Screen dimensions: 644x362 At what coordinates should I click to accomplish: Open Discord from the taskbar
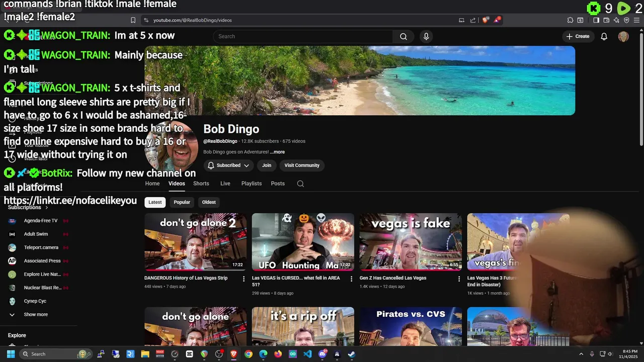click(323, 354)
